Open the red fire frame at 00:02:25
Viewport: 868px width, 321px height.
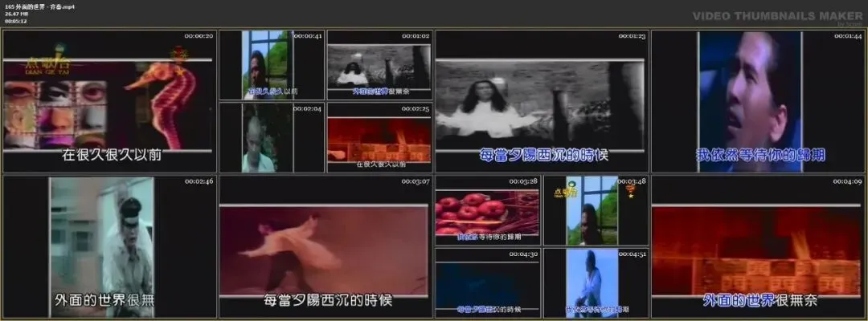(379, 137)
